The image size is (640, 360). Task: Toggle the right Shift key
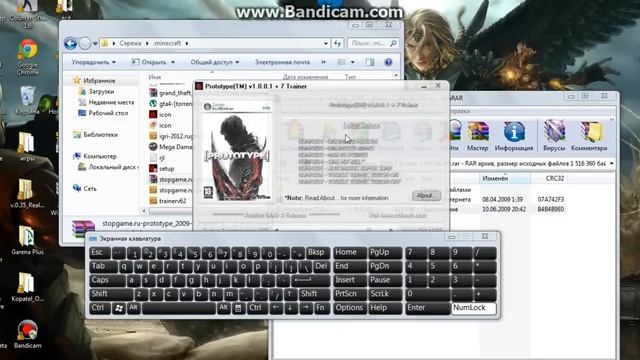[x=314, y=294]
